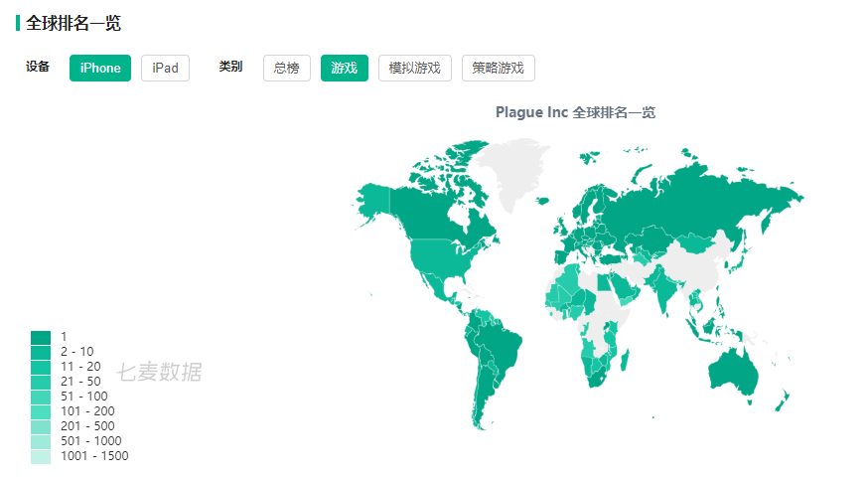Image resolution: width=868 pixels, height=479 pixels.
Task: Select the iPhone device filter
Action: [100, 68]
